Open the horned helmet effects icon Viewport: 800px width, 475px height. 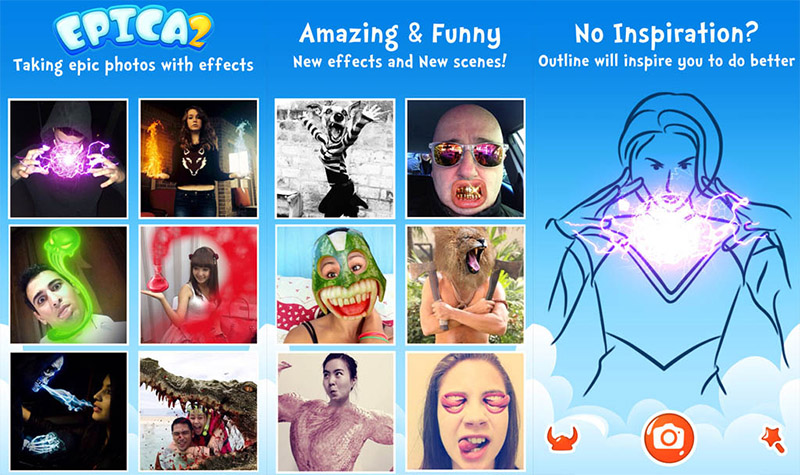[562, 439]
